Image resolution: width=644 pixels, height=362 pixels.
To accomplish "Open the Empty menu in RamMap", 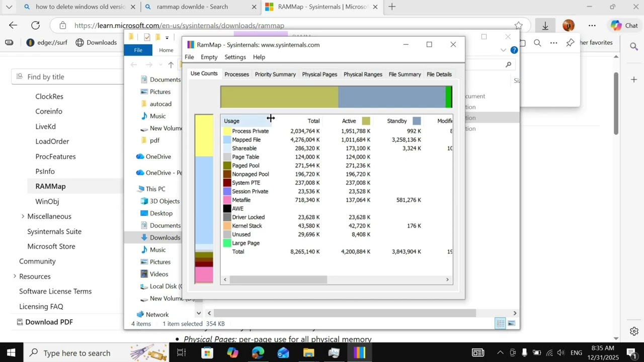I will click(209, 57).
